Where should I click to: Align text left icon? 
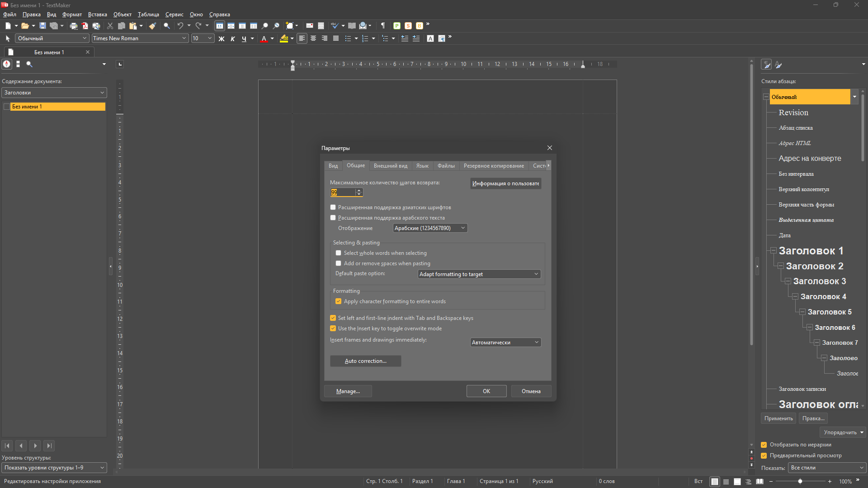(302, 38)
